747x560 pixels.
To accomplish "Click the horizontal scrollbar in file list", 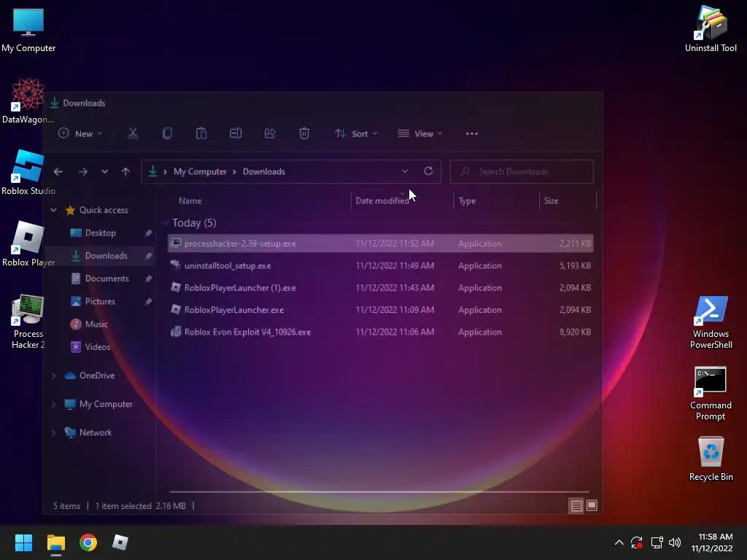I will coord(379,491).
